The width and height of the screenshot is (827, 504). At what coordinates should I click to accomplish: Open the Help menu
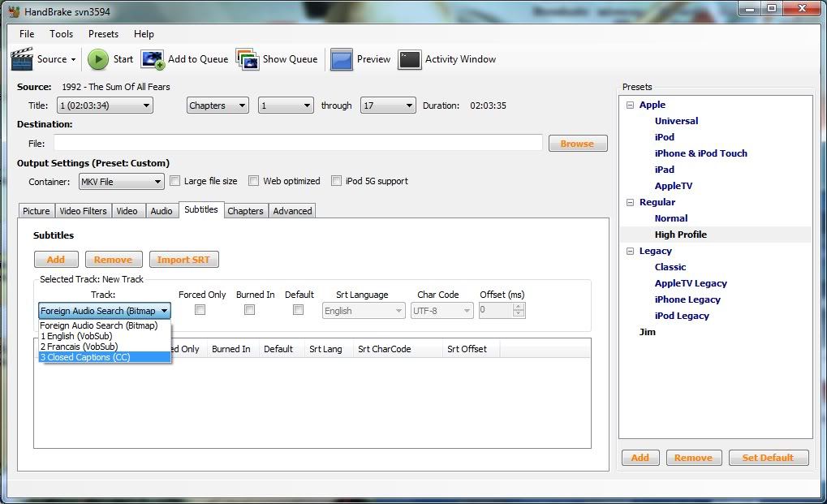(x=144, y=34)
